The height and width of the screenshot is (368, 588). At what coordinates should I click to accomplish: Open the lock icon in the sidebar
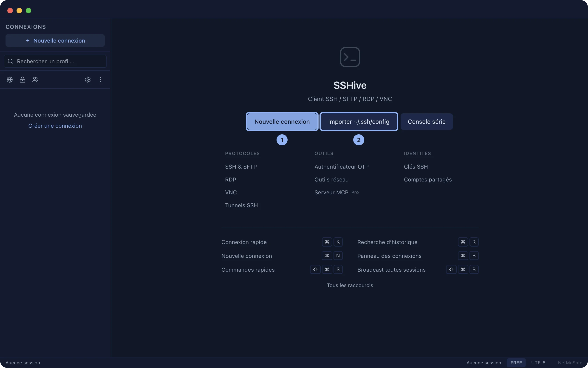click(22, 80)
